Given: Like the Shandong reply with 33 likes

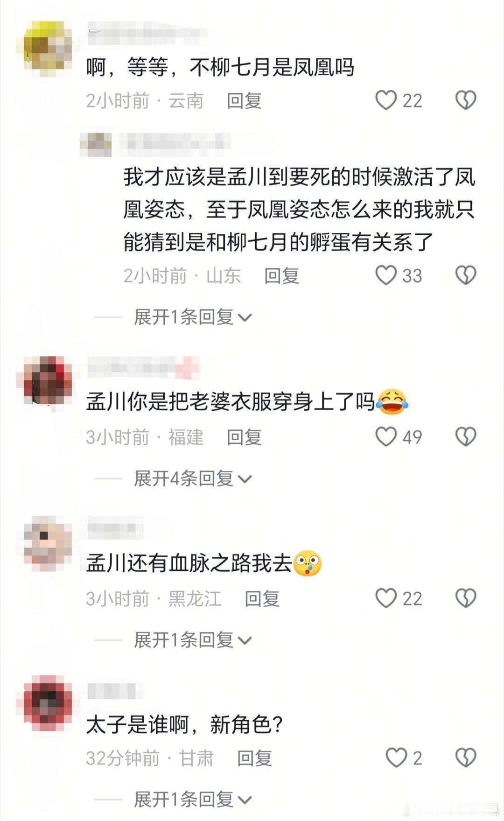Looking at the screenshot, I should pyautogui.click(x=386, y=275).
